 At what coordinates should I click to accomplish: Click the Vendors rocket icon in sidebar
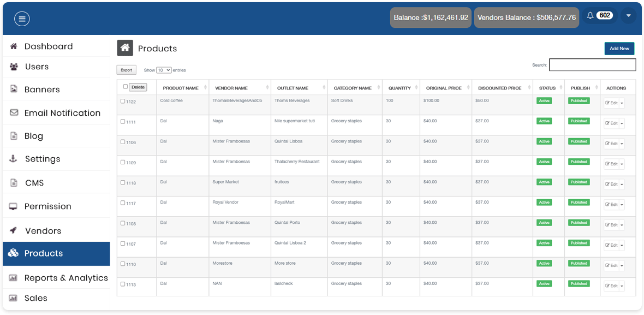pos(14,231)
